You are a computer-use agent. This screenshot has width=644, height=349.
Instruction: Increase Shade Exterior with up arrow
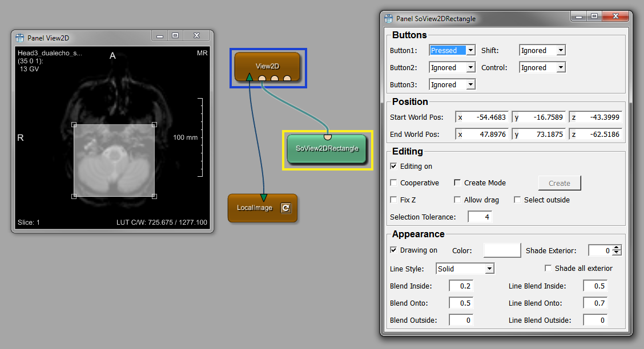617,248
